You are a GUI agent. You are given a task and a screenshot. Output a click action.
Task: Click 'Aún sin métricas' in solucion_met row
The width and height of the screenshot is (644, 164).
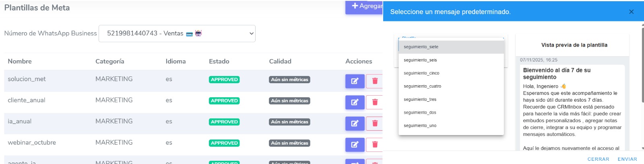(x=289, y=80)
